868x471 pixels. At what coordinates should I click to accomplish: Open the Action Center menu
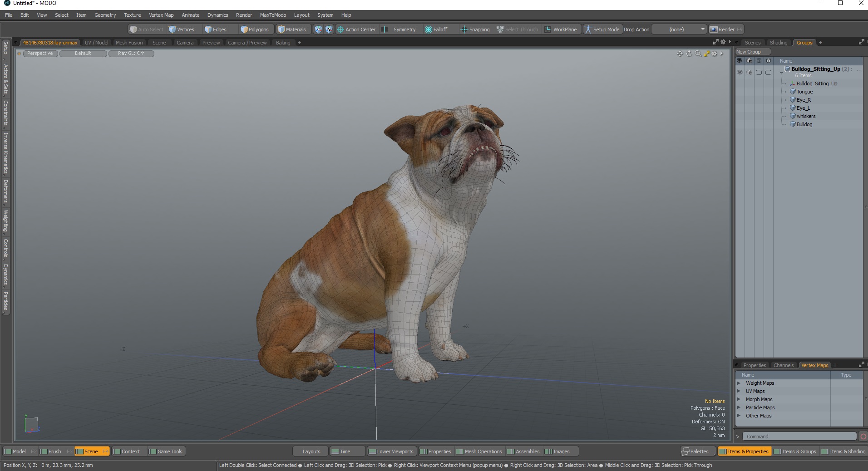click(356, 29)
